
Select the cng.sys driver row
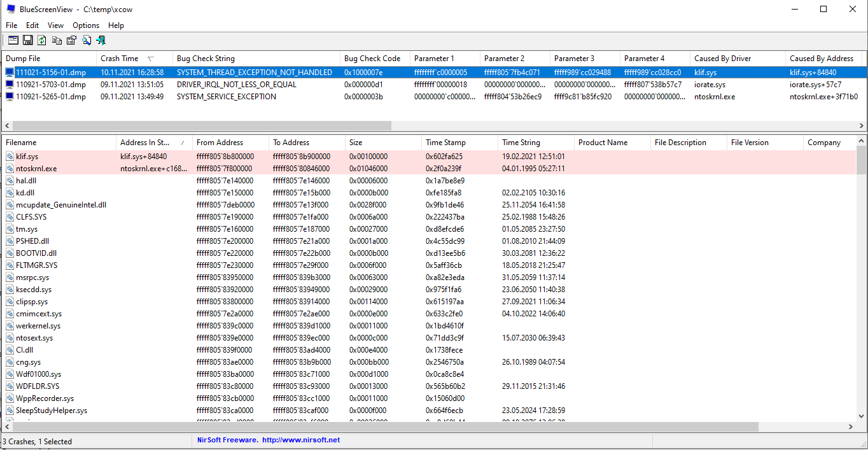(x=429, y=362)
